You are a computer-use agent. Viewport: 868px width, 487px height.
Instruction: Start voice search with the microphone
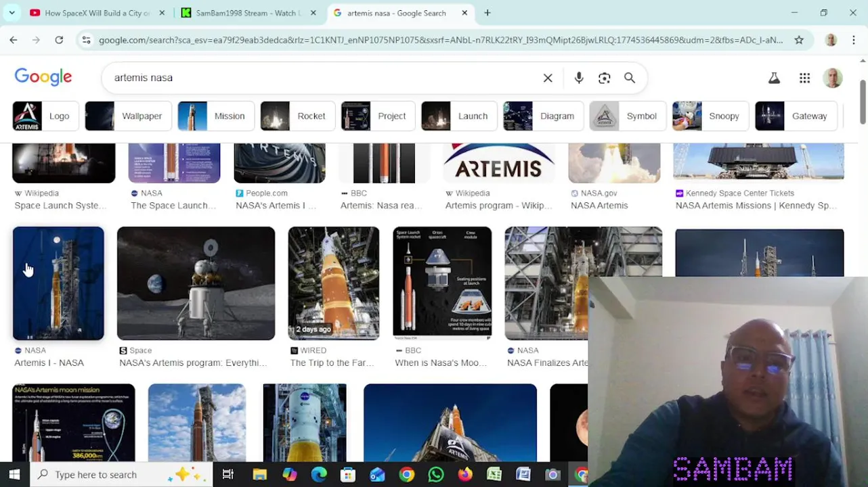tap(579, 78)
